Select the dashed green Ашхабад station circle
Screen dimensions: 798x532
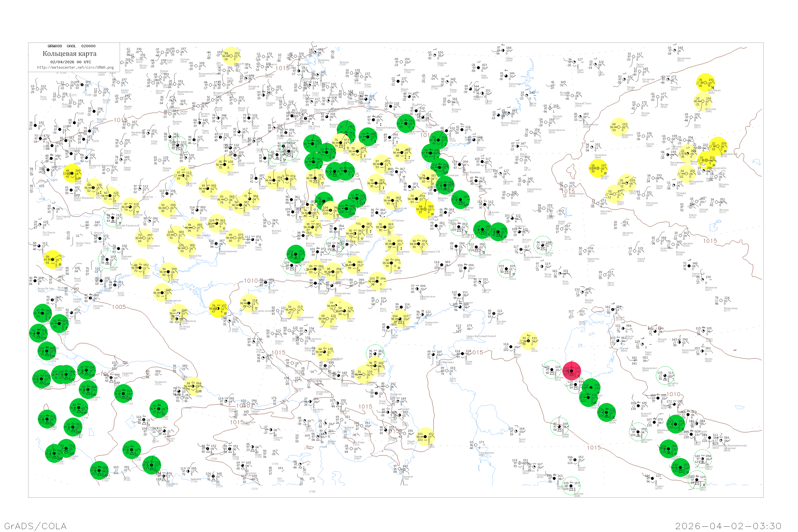click(571, 486)
